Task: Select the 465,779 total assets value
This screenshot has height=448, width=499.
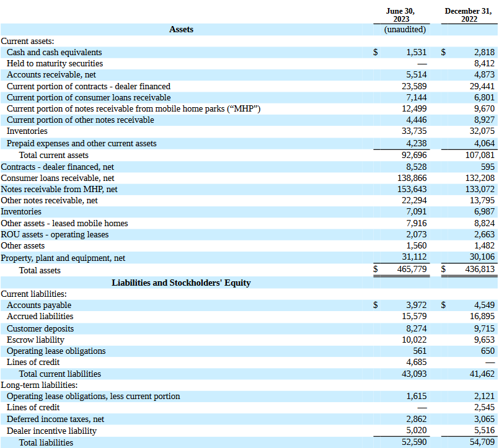Action: pos(413,270)
